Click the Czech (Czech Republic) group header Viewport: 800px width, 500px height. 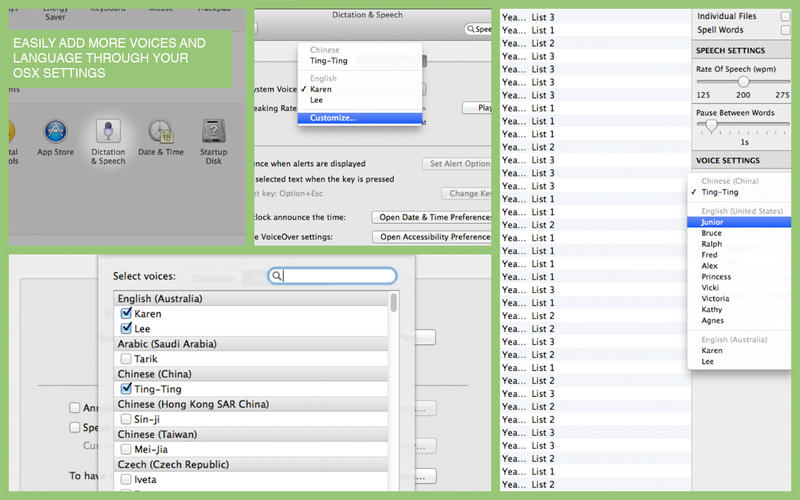click(251, 464)
